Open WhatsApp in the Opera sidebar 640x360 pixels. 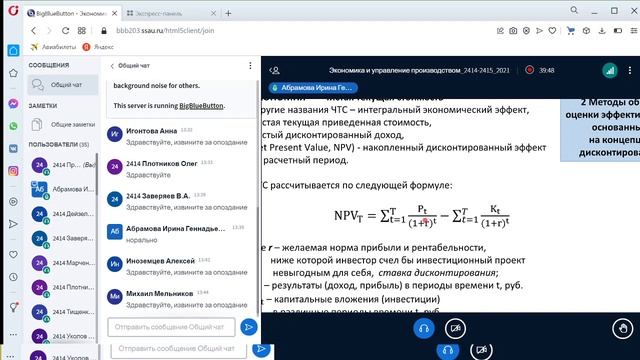click(13, 126)
